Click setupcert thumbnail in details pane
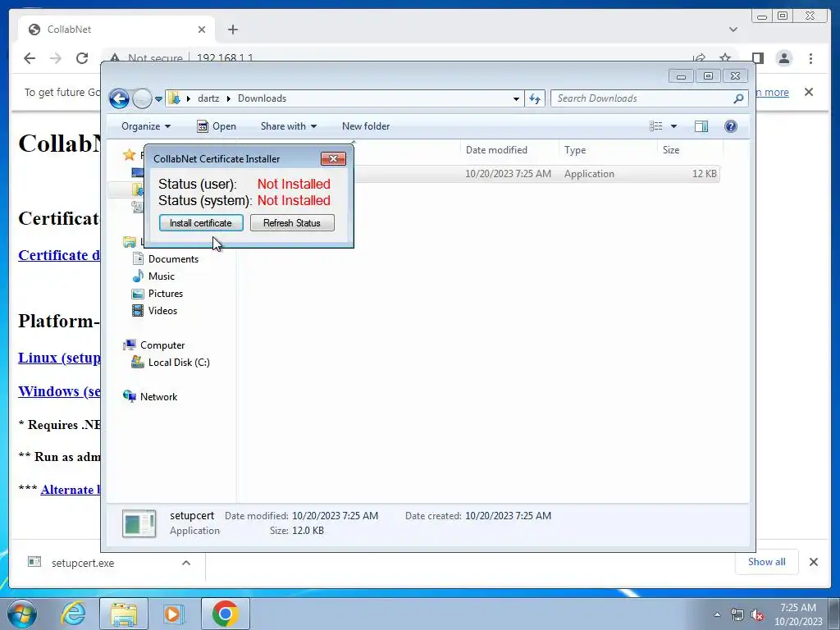This screenshot has width=840, height=630. 139,523
